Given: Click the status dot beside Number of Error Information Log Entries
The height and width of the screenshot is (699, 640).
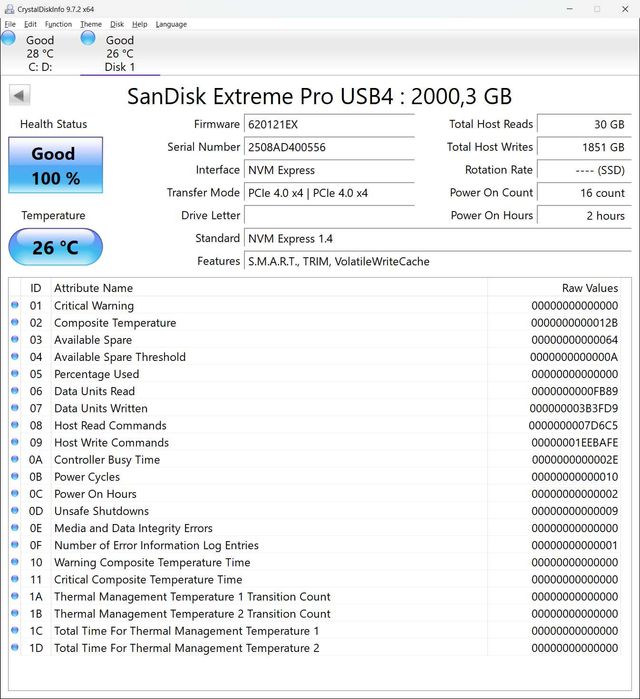Looking at the screenshot, I should [15, 544].
